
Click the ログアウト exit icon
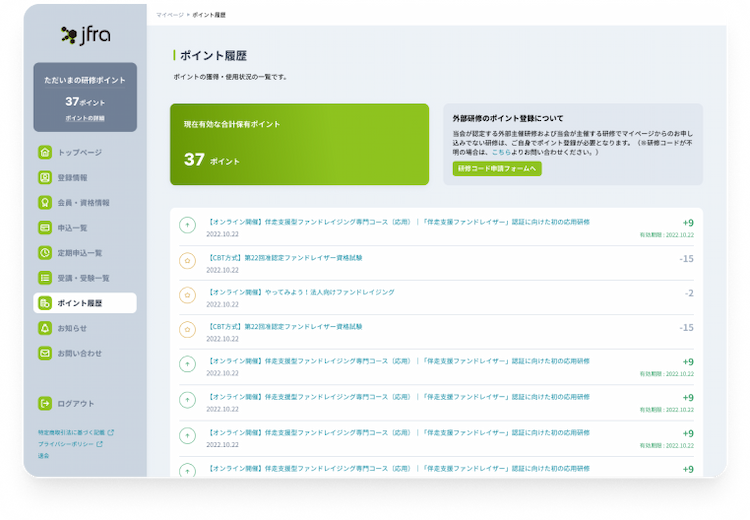click(x=45, y=404)
